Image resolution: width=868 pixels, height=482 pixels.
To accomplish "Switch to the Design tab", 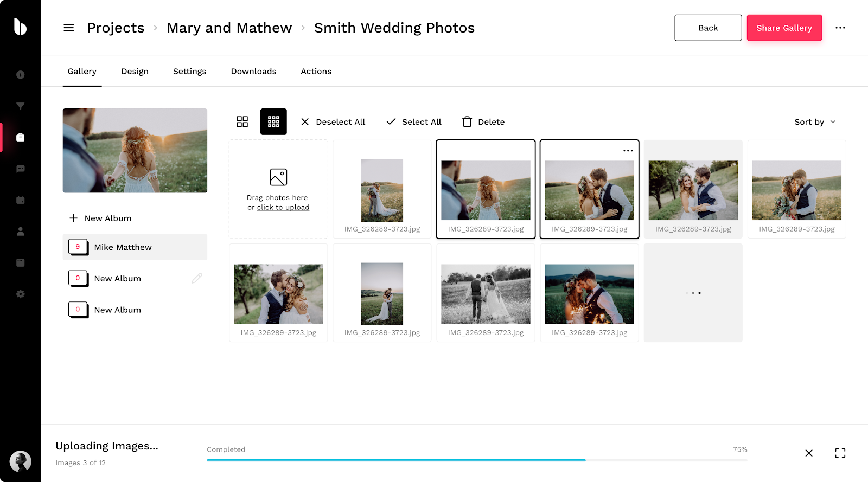I will click(135, 72).
